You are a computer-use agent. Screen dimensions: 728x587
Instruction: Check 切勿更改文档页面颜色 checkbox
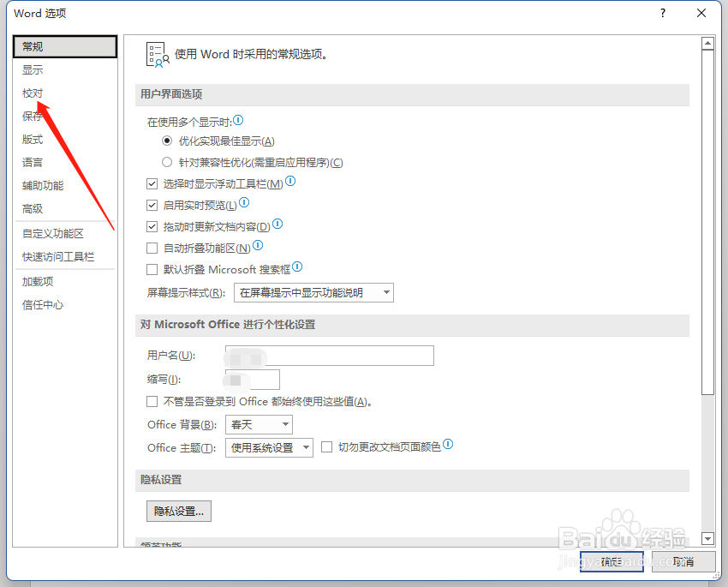click(327, 446)
